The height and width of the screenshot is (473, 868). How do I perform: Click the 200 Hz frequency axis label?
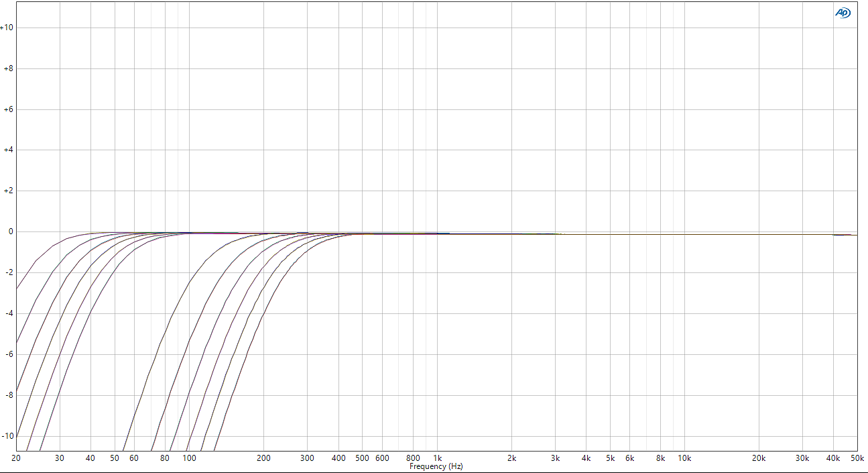coord(263,458)
